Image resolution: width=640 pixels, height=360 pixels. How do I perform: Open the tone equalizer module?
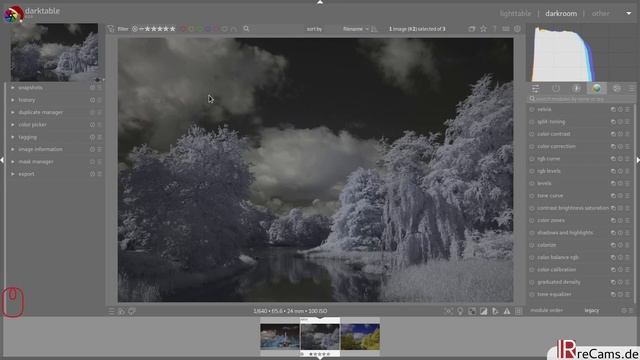point(554,294)
